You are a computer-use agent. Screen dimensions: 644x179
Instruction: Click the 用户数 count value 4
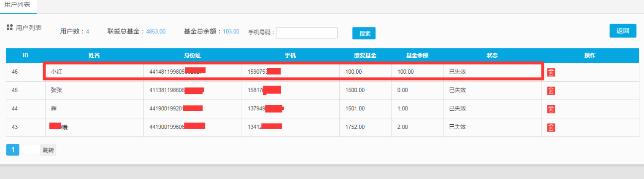[x=87, y=31]
